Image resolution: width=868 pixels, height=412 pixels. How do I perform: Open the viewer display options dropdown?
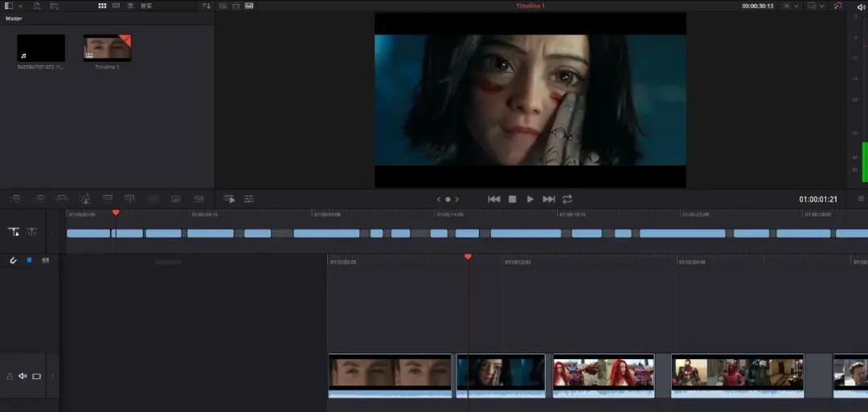(x=816, y=6)
